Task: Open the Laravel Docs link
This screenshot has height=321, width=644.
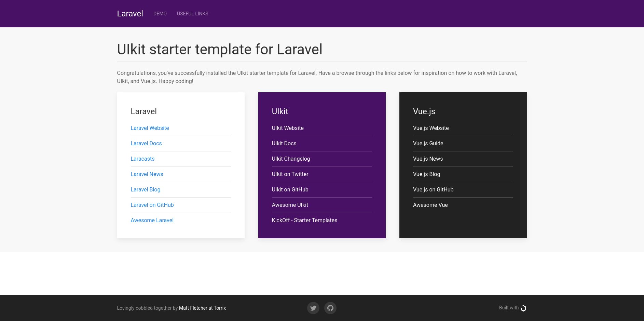Action: (146, 143)
